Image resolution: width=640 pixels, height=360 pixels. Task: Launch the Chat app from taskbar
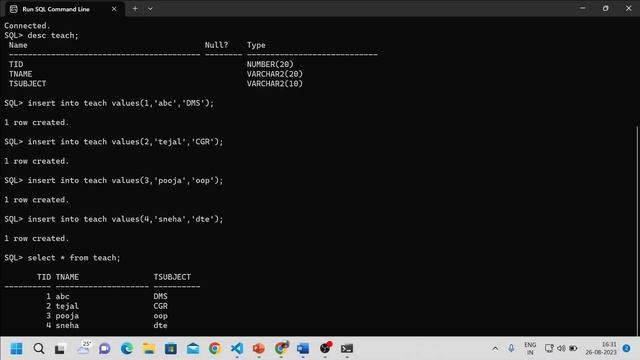pyautogui.click(x=105, y=349)
